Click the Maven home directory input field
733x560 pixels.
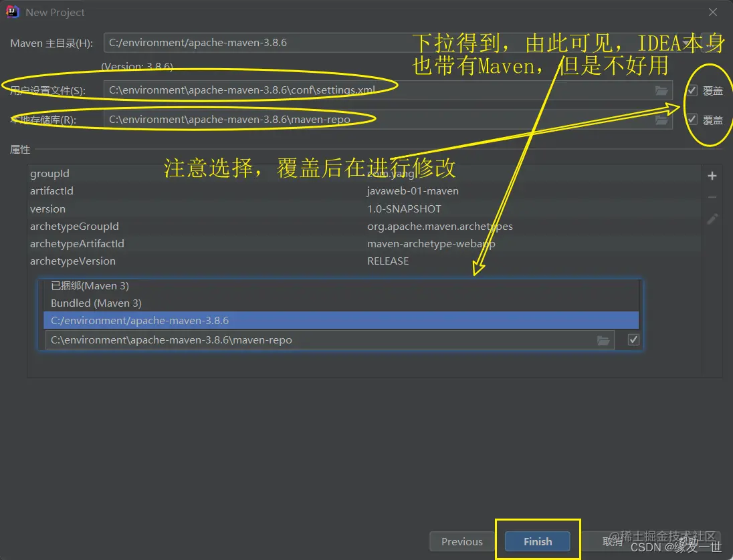point(268,41)
